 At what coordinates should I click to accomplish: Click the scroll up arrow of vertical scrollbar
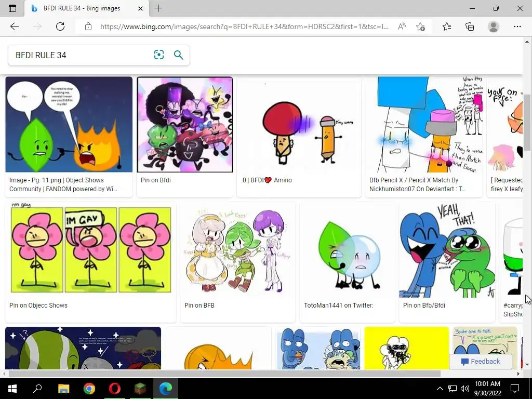(x=527, y=42)
